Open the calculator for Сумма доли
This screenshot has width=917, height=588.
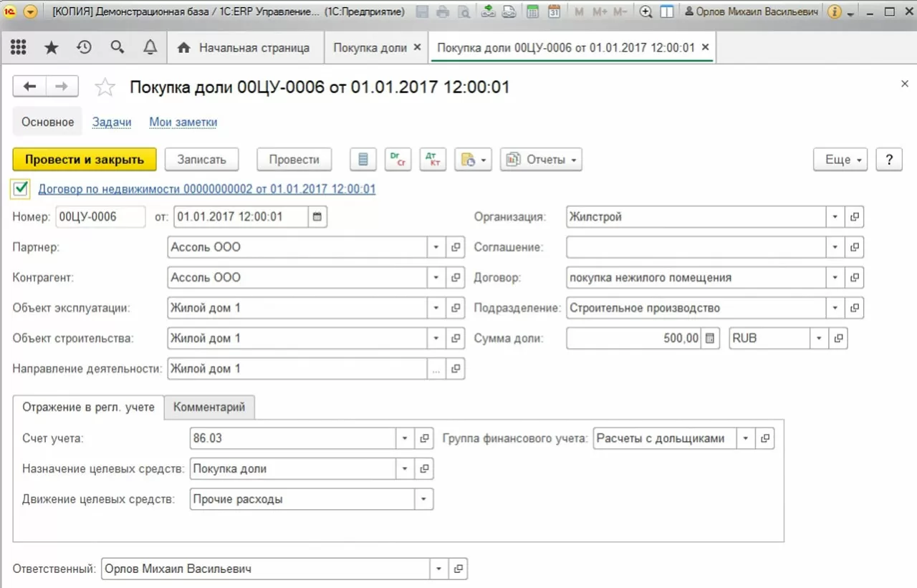[710, 339]
